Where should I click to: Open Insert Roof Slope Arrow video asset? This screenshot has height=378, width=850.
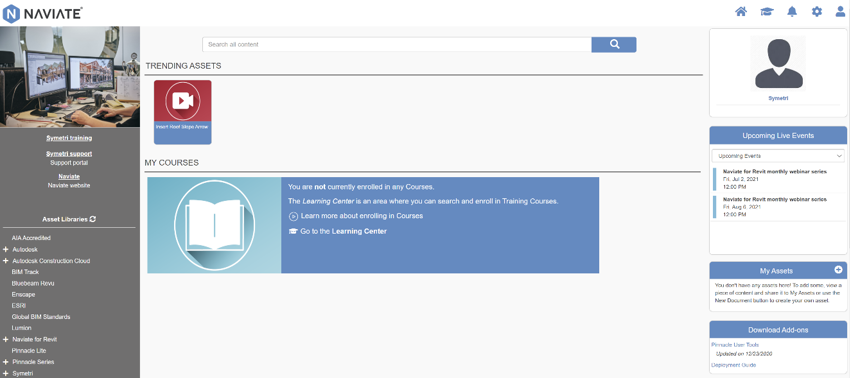pyautogui.click(x=183, y=112)
